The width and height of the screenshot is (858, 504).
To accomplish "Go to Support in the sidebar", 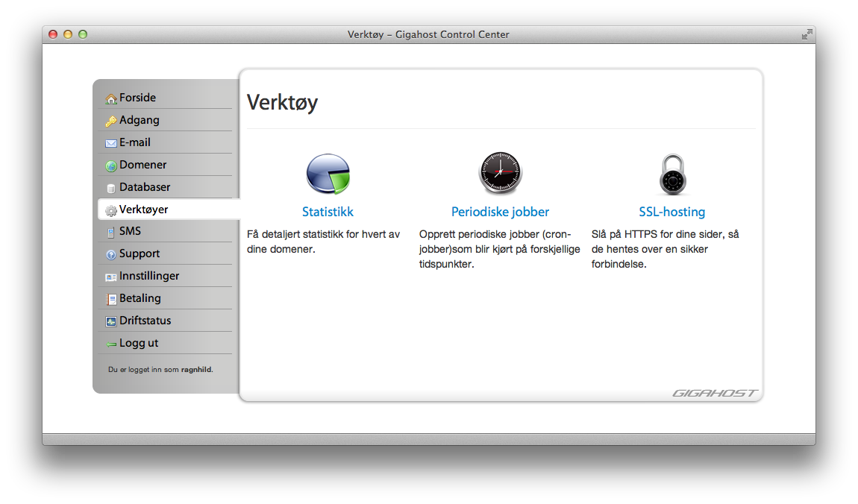I will 140,253.
